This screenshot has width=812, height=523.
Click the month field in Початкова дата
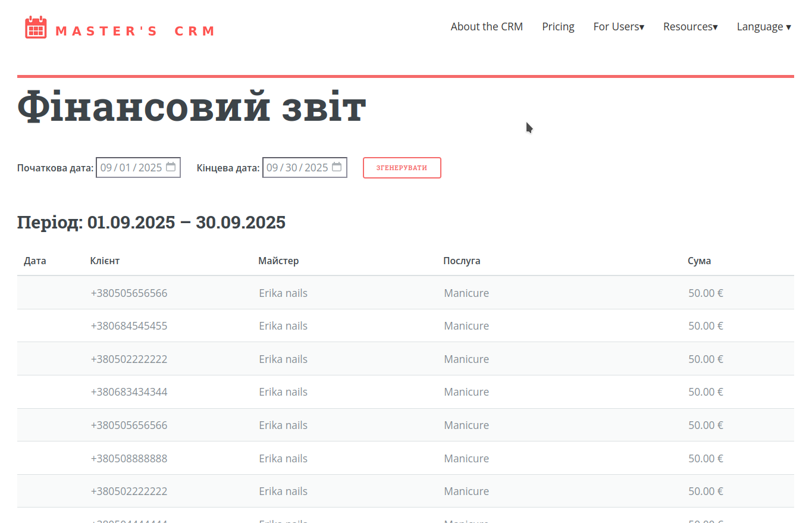click(x=106, y=168)
